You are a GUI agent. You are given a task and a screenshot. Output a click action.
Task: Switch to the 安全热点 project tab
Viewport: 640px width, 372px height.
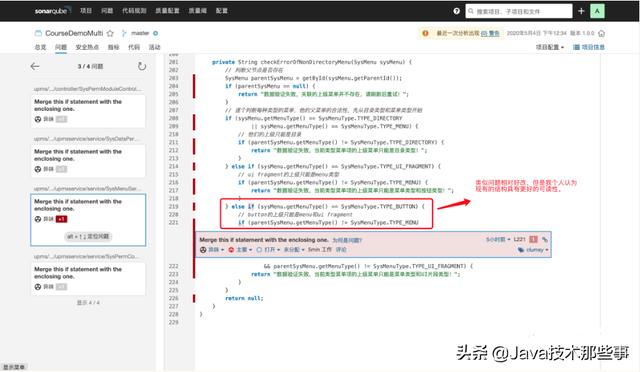coord(87,47)
